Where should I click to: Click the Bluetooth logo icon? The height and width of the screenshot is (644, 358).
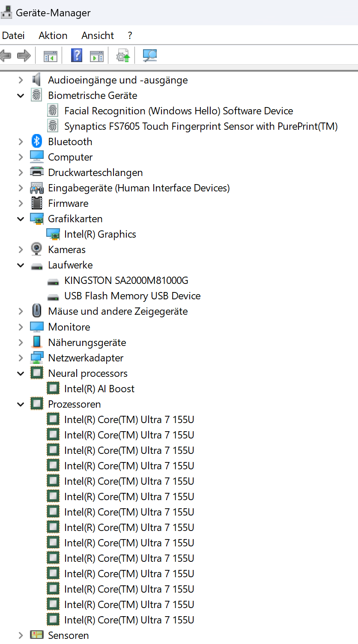tap(37, 141)
